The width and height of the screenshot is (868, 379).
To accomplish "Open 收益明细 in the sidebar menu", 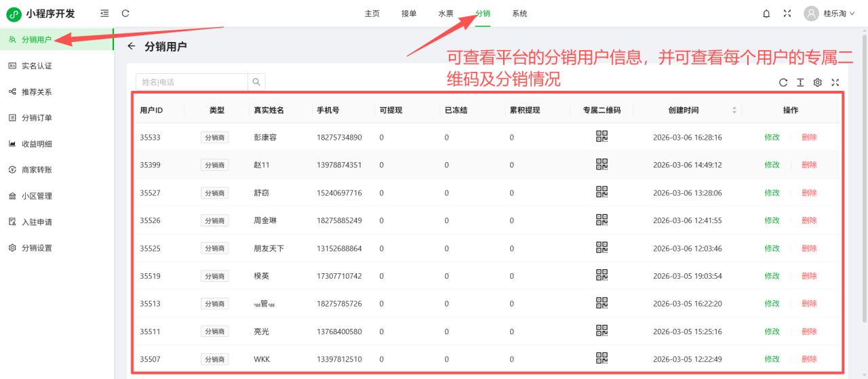I will (x=37, y=144).
